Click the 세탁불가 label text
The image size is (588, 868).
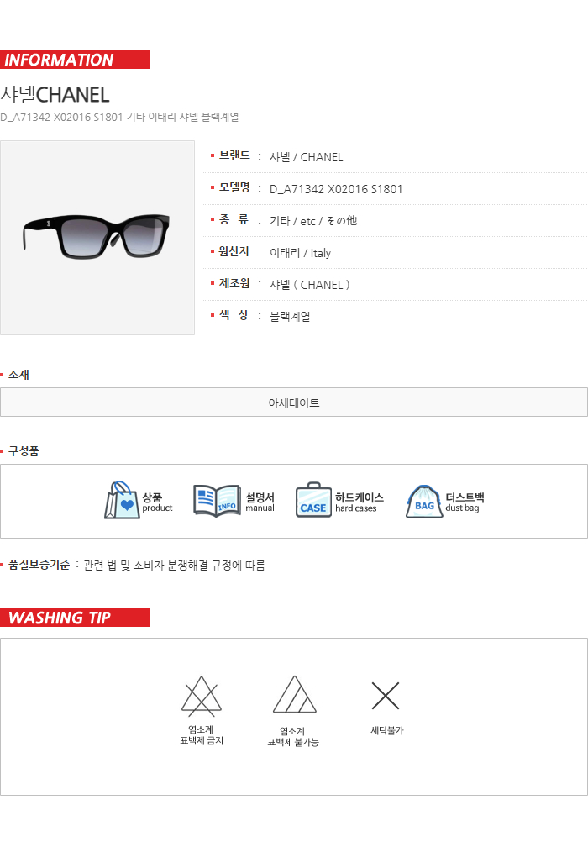click(386, 731)
